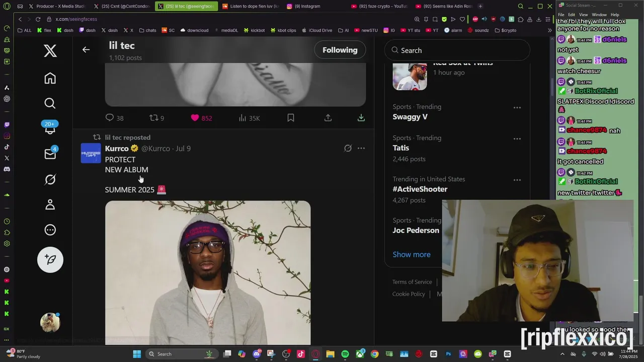Screen dimensions: 644x362
Task: Switch to Seems like Adin Ross tab
Action: pyautogui.click(x=444, y=6)
